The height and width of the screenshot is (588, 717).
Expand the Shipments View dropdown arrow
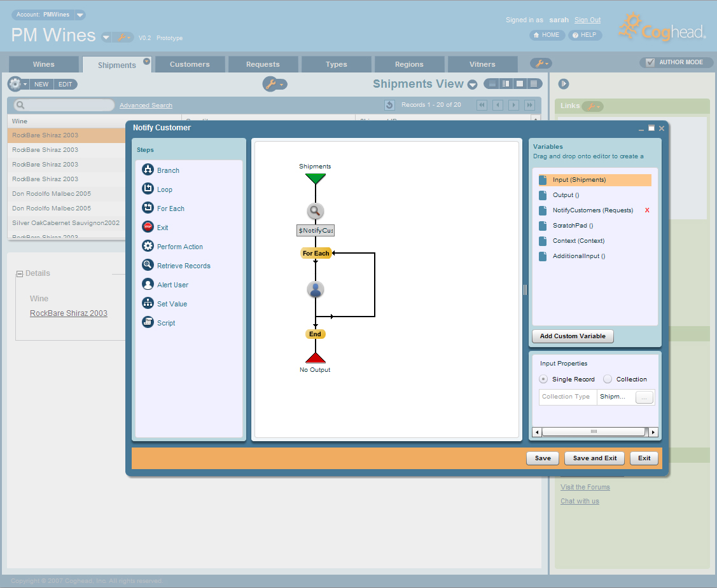coord(473,85)
